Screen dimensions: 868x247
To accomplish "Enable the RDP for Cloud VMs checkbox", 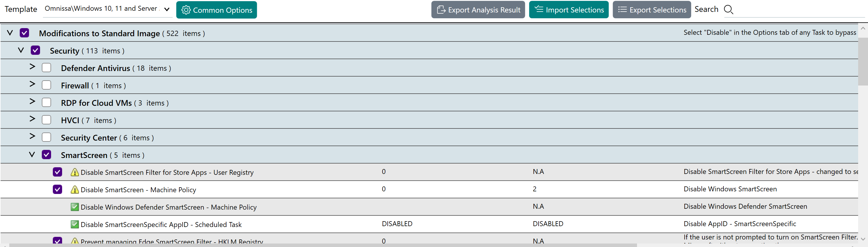I will pyautogui.click(x=46, y=103).
